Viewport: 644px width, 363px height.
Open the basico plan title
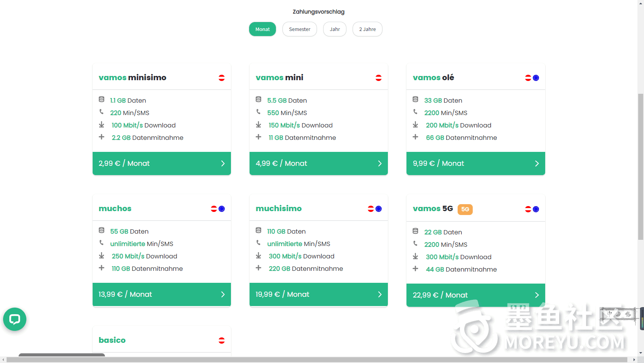coord(112,340)
